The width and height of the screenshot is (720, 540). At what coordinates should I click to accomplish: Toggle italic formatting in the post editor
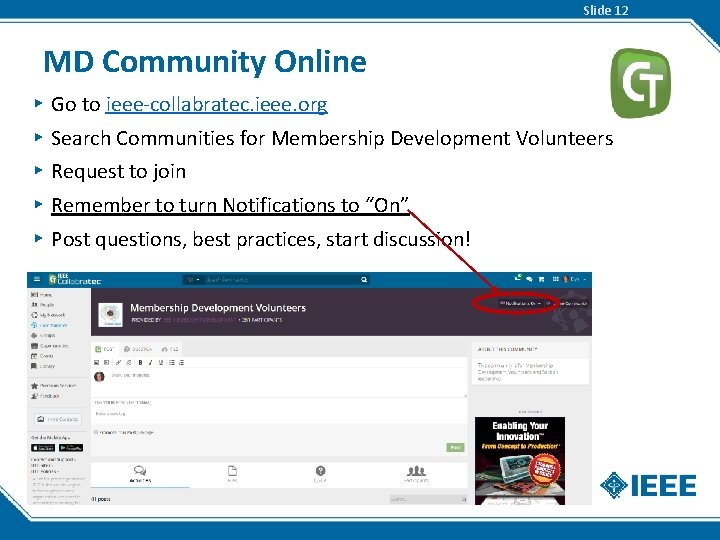click(150, 362)
